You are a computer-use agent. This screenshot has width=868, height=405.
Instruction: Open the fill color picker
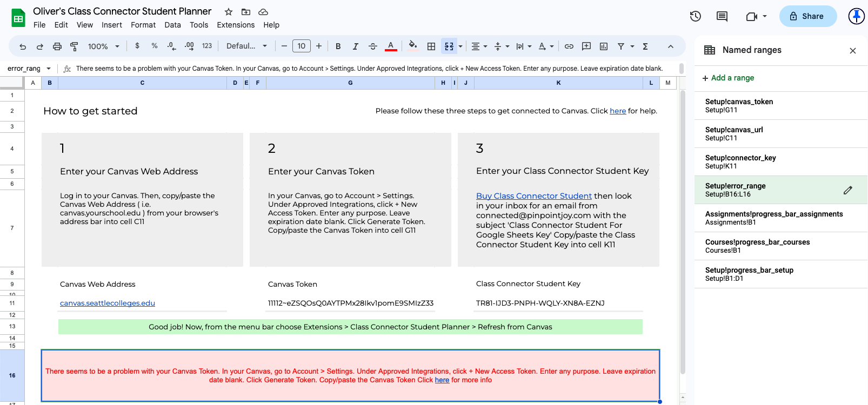(413, 46)
